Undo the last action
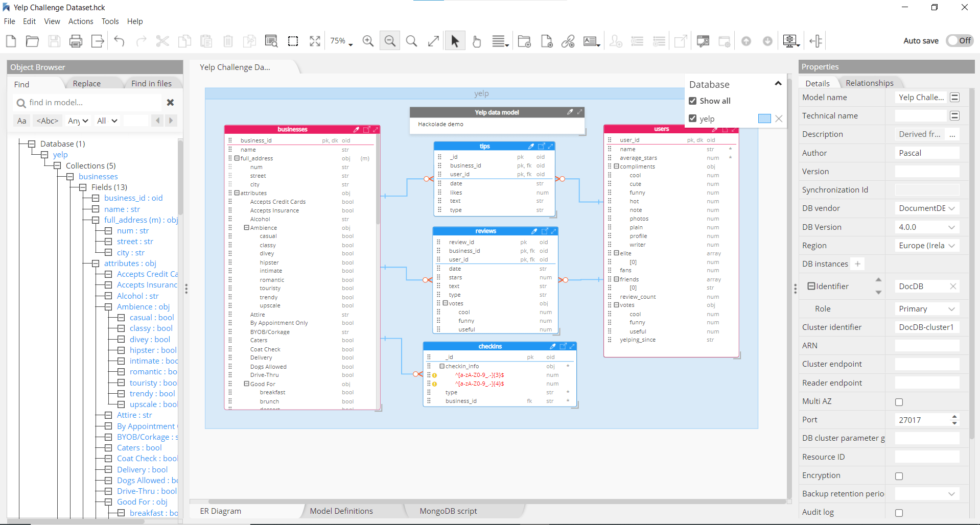Viewport: 980px width, 525px height. click(119, 41)
